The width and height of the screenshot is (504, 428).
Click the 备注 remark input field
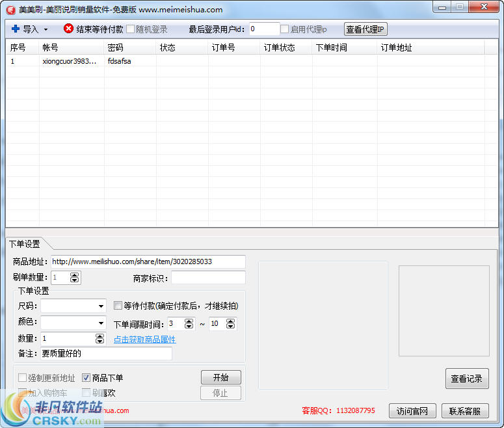[x=107, y=354]
